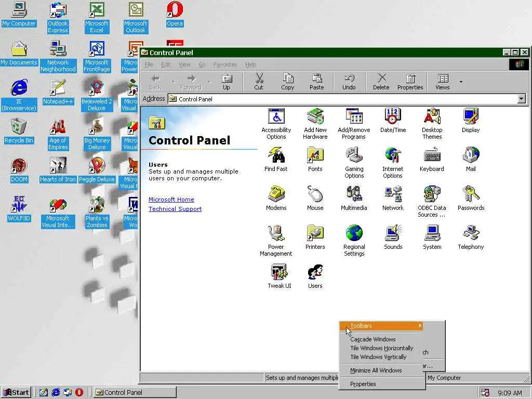The image size is (532, 399).
Task: Select Internet Options icon
Action: tap(393, 163)
